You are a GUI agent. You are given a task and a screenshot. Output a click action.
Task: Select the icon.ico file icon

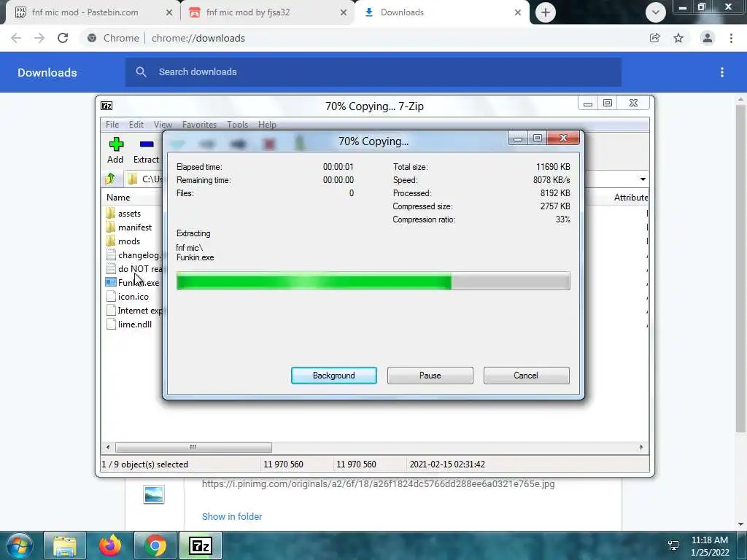111,296
